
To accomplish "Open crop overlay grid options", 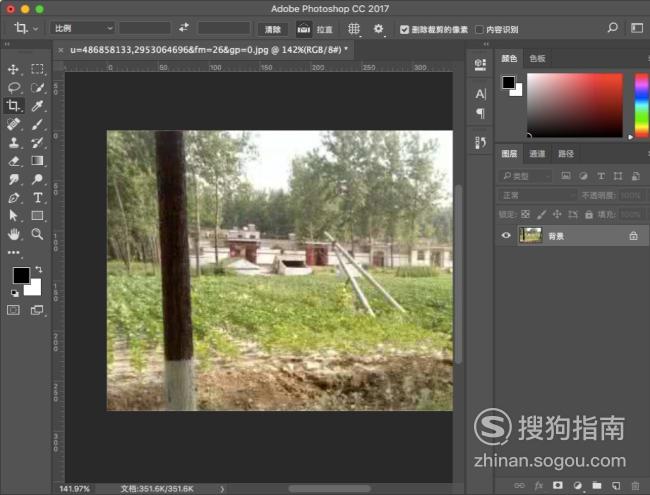I will point(354,29).
